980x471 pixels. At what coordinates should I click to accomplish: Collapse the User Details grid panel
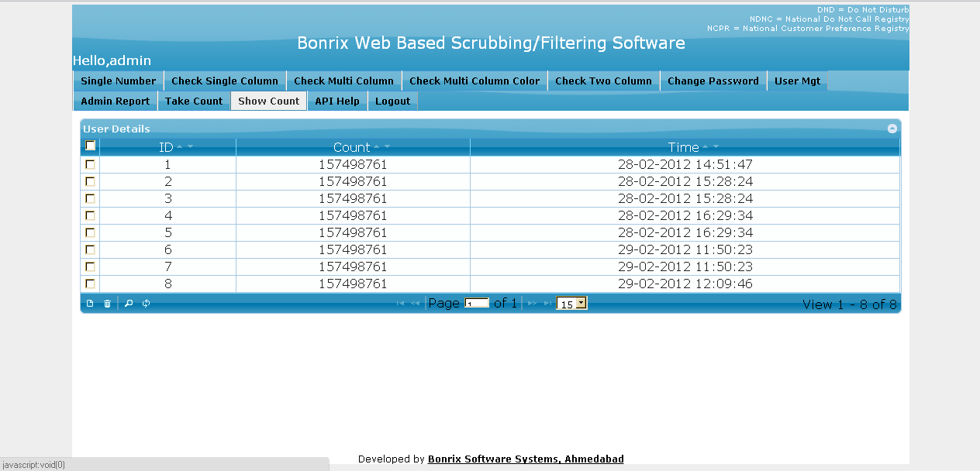[x=892, y=129]
